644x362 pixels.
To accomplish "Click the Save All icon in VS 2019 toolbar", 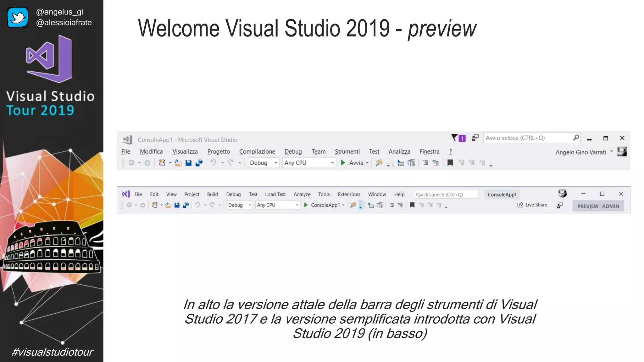I will click(186, 205).
